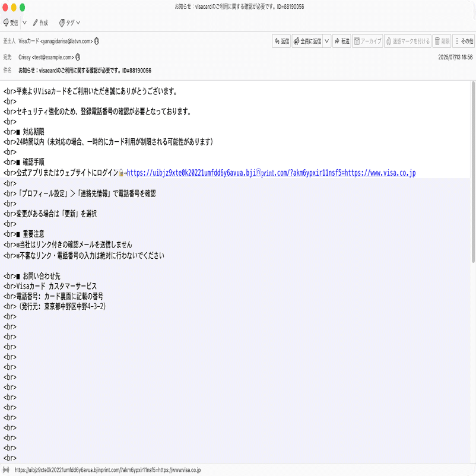Click the 受信 (Get Messages) button

(11, 23)
